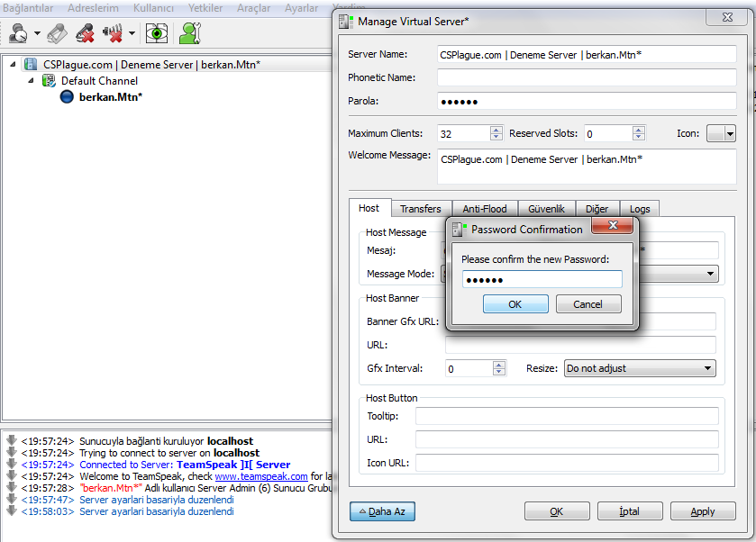Click the user-with-wrench toolbar icon
The height and width of the screenshot is (542, 756).
coord(189,33)
